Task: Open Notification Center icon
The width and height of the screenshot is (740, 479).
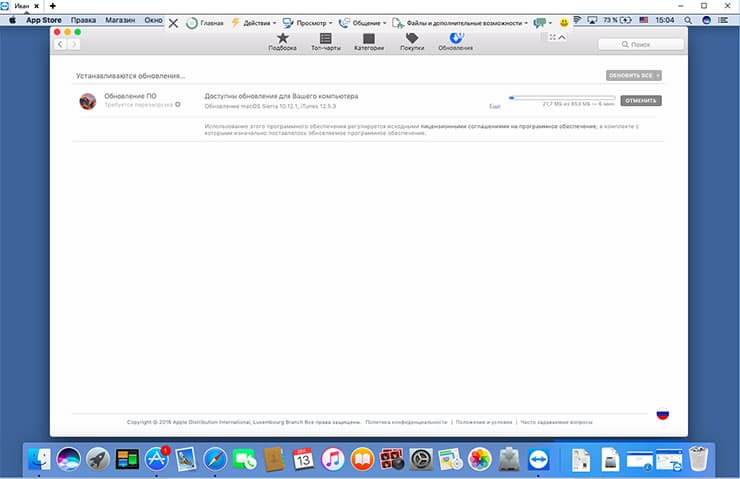Action: (723, 20)
